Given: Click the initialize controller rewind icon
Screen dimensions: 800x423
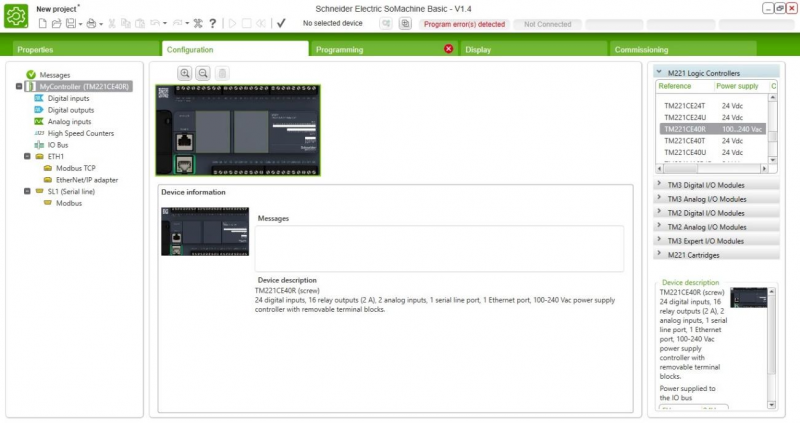Looking at the screenshot, I should coord(261,23).
